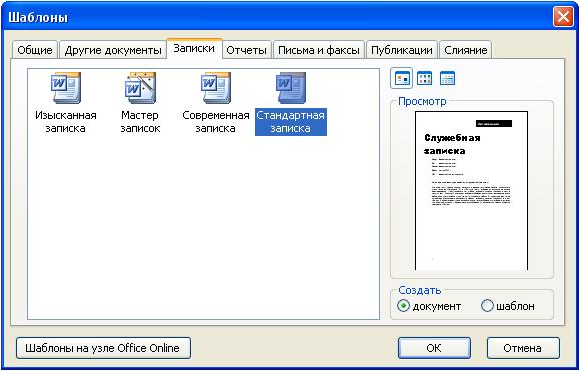Choose the шаблон radio button
The image size is (579, 377).
coord(487,306)
